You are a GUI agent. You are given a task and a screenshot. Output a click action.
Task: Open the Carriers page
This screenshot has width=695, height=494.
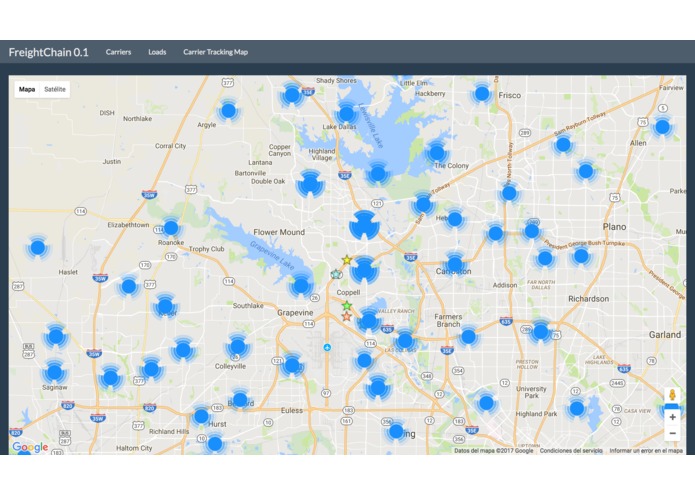118,52
